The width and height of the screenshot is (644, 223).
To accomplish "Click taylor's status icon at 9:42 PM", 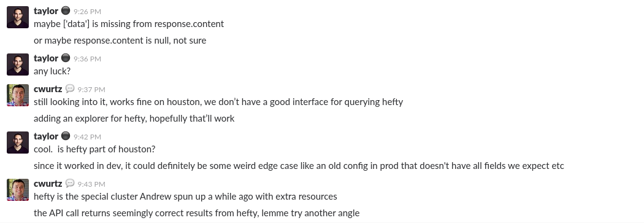I will [65, 136].
